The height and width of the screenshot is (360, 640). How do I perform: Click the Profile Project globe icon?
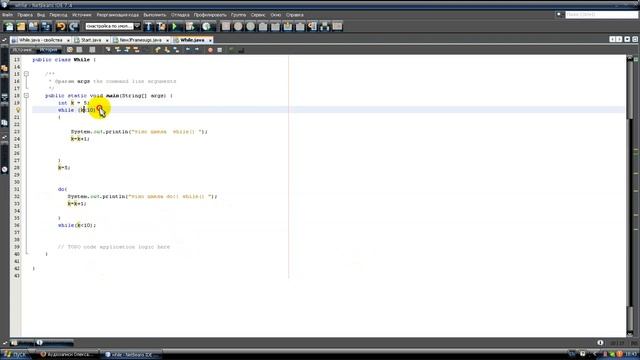click(x=207, y=27)
